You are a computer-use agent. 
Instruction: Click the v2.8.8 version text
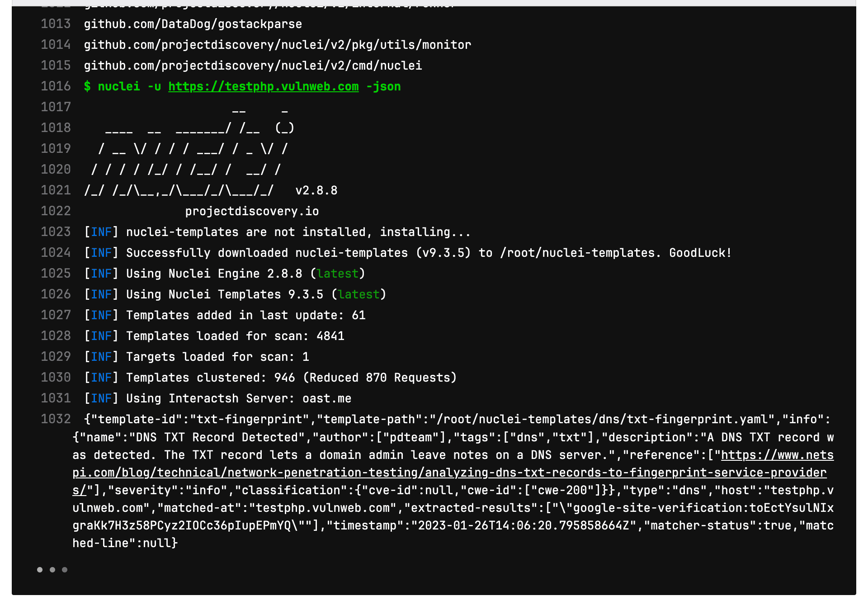tap(316, 190)
